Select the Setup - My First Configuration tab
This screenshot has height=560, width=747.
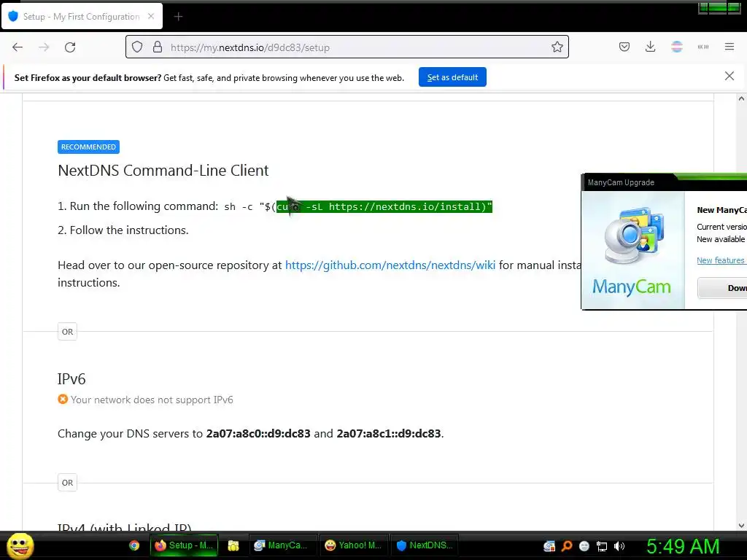(x=82, y=16)
